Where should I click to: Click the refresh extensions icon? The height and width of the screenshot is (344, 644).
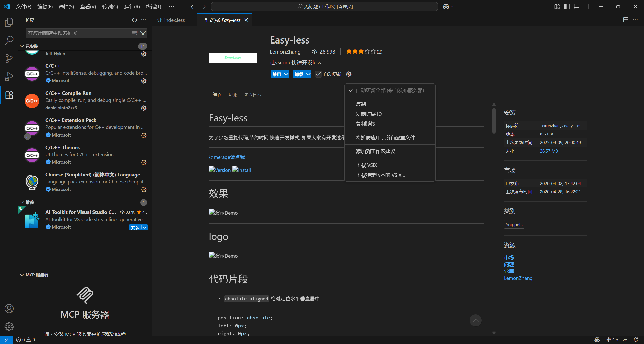[x=134, y=20]
